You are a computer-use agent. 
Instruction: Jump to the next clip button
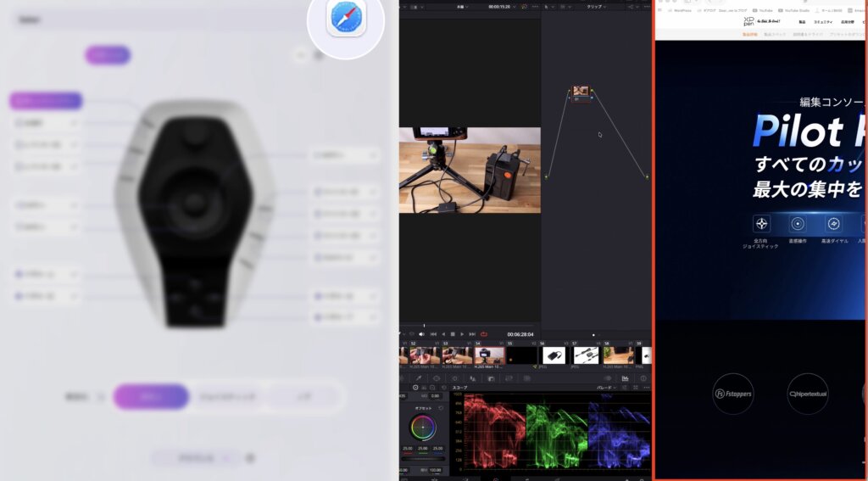(472, 334)
